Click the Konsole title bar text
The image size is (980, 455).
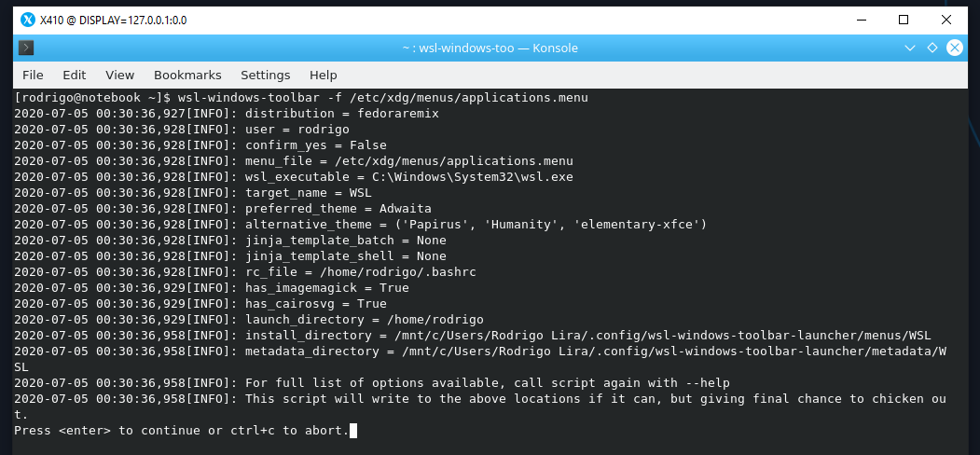pos(490,48)
